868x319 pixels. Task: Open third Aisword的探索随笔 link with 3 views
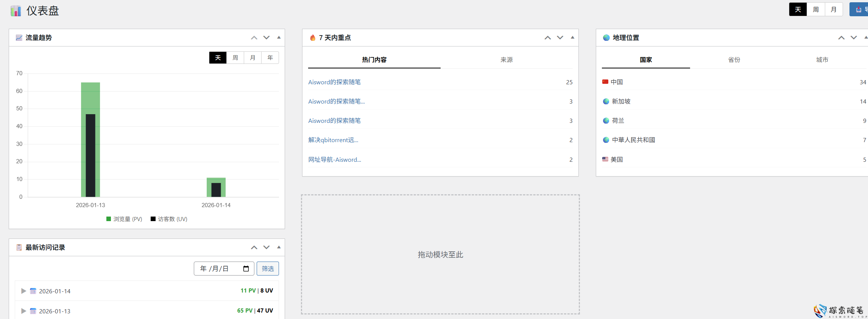[x=334, y=121]
